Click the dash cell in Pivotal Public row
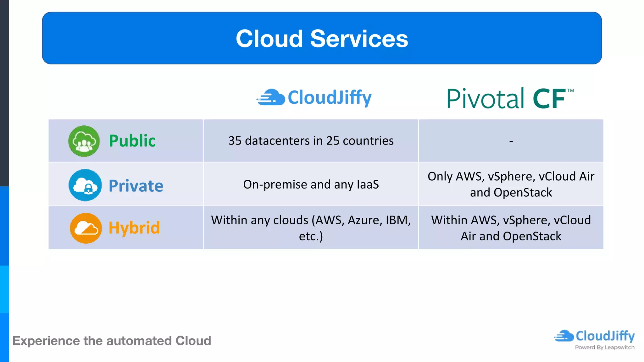The width and height of the screenshot is (644, 362). coord(511,141)
